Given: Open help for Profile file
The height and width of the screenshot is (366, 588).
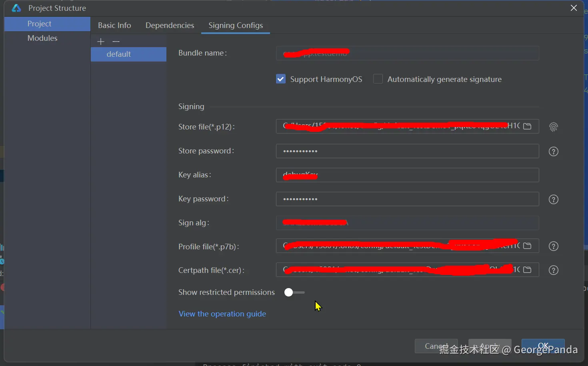Looking at the screenshot, I should tap(553, 246).
